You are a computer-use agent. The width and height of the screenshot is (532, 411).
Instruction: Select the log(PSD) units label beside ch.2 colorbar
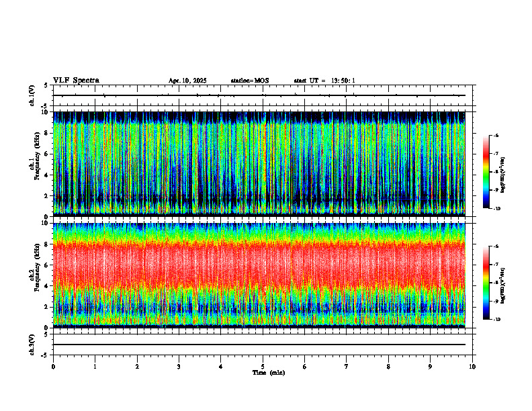pyautogui.click(x=503, y=285)
